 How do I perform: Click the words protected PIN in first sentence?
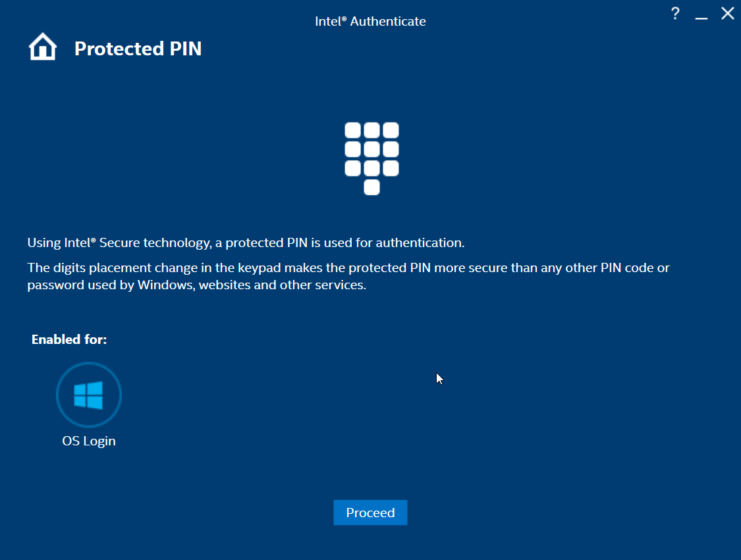pyautogui.click(x=267, y=243)
